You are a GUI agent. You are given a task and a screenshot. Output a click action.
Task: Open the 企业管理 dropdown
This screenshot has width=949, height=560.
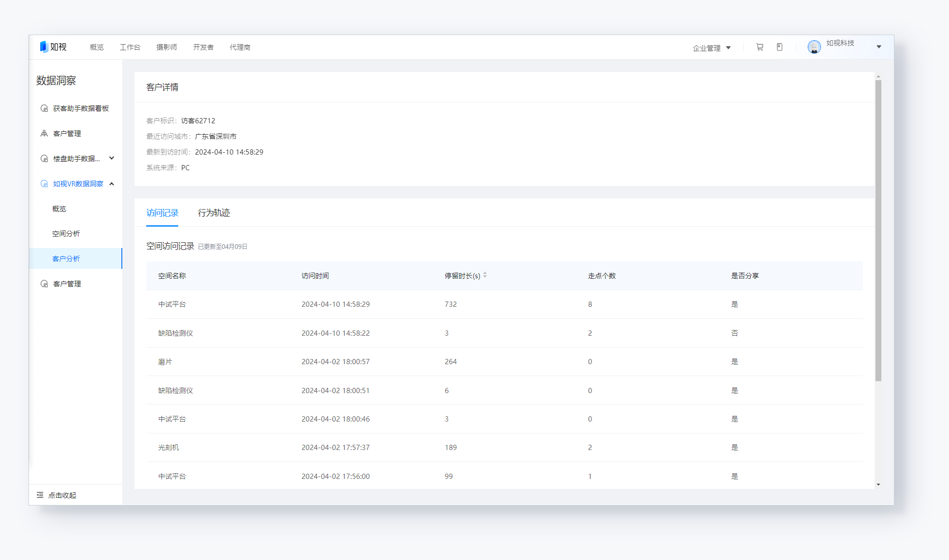[711, 48]
